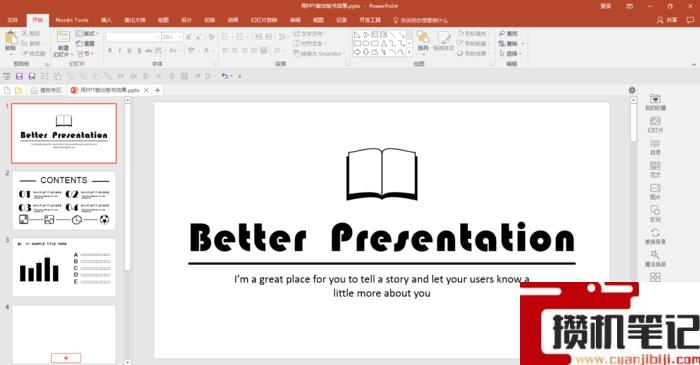Viewport: 700px width, 365px height.
Task: Click the Share button at top right
Action: (667, 20)
